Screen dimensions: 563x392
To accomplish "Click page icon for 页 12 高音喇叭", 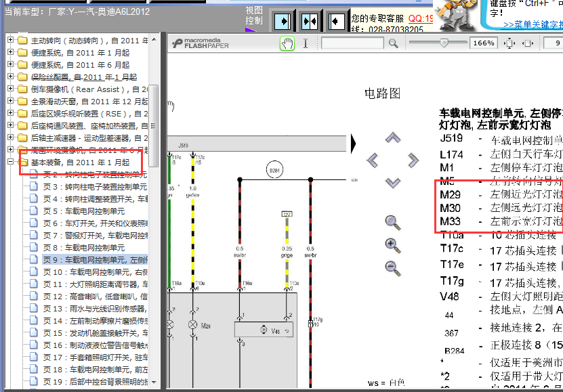I will tap(34, 297).
